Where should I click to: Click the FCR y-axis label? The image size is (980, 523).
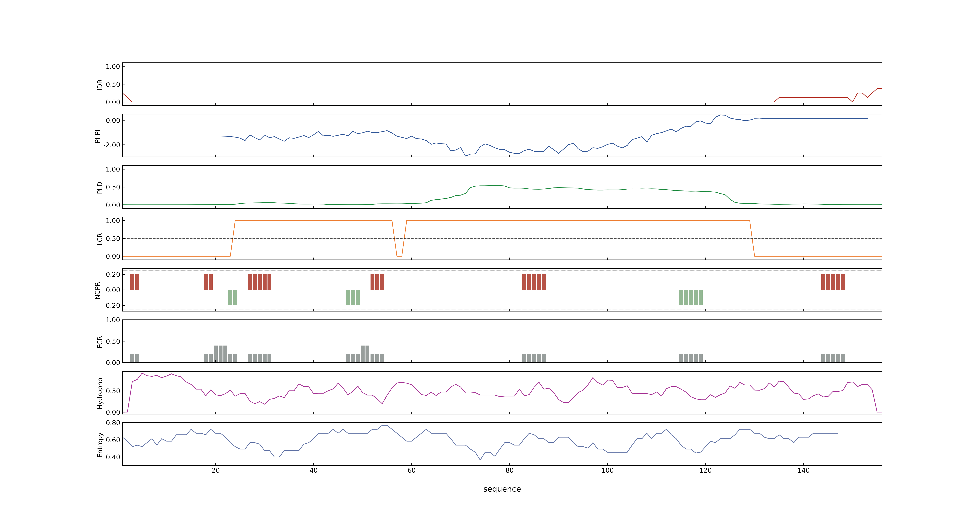[100, 341]
